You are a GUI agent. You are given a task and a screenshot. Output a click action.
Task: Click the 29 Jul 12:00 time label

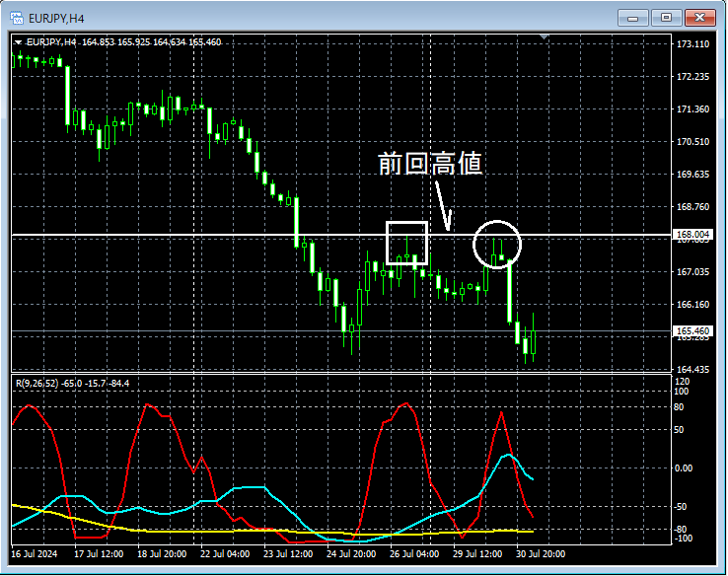(477, 554)
